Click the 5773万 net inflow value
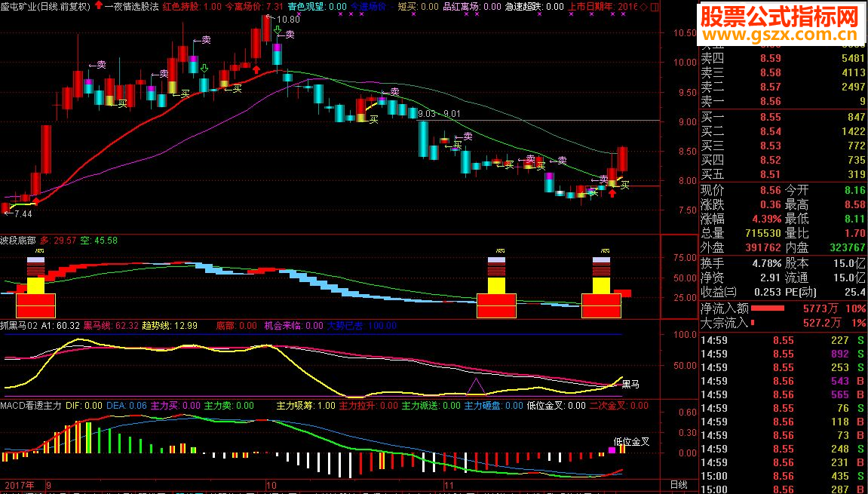Screen dimensions: 868x494 (x=821, y=308)
